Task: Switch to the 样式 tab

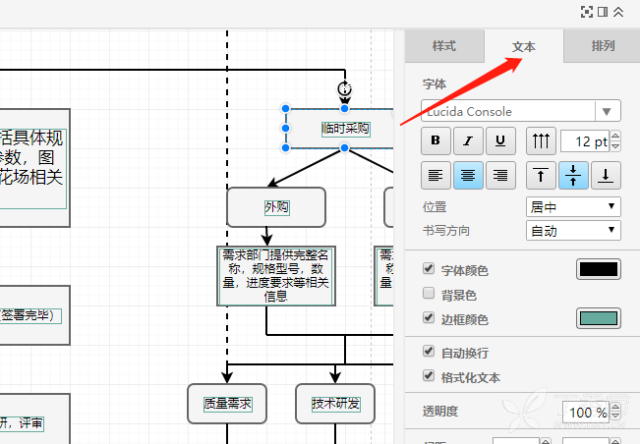Action: coord(444,46)
